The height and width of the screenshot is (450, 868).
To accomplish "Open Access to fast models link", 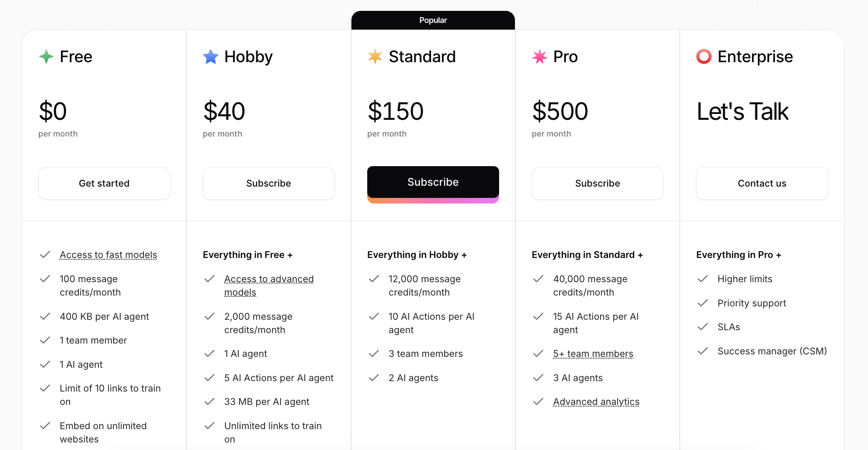I will (108, 255).
